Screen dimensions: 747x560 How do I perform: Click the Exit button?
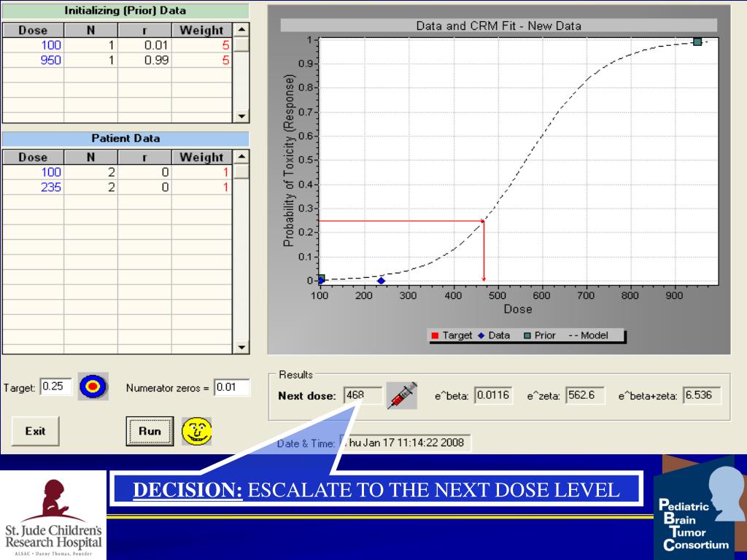(35, 432)
